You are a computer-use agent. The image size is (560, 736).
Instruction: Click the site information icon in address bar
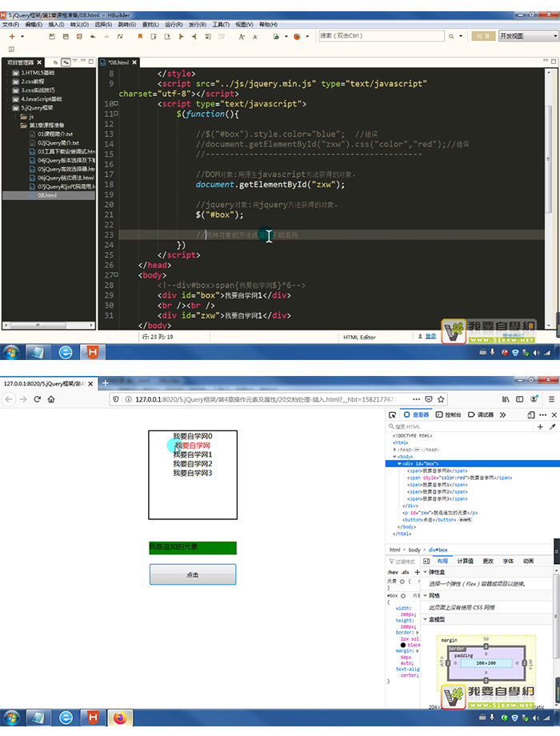point(128,399)
